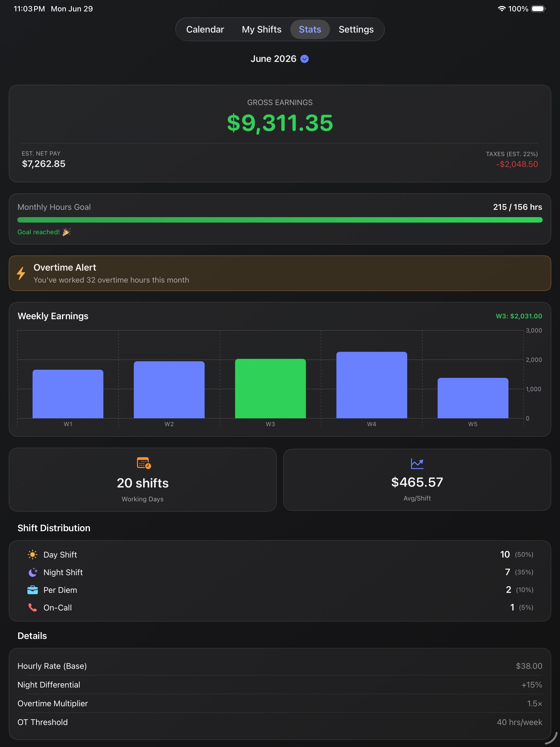Click the Wi-Fi status icon

point(502,9)
